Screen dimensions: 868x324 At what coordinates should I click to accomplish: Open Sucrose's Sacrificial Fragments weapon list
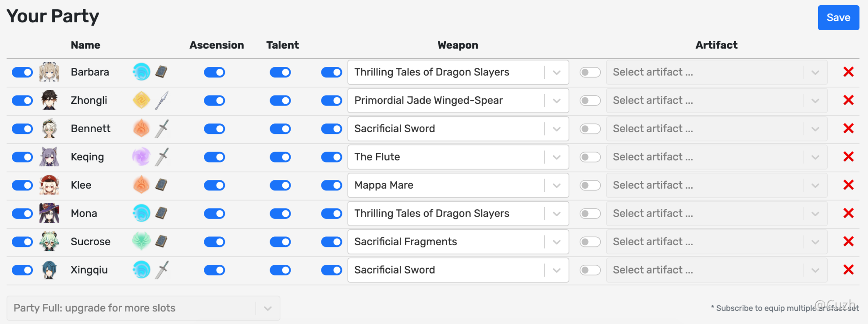tap(556, 242)
